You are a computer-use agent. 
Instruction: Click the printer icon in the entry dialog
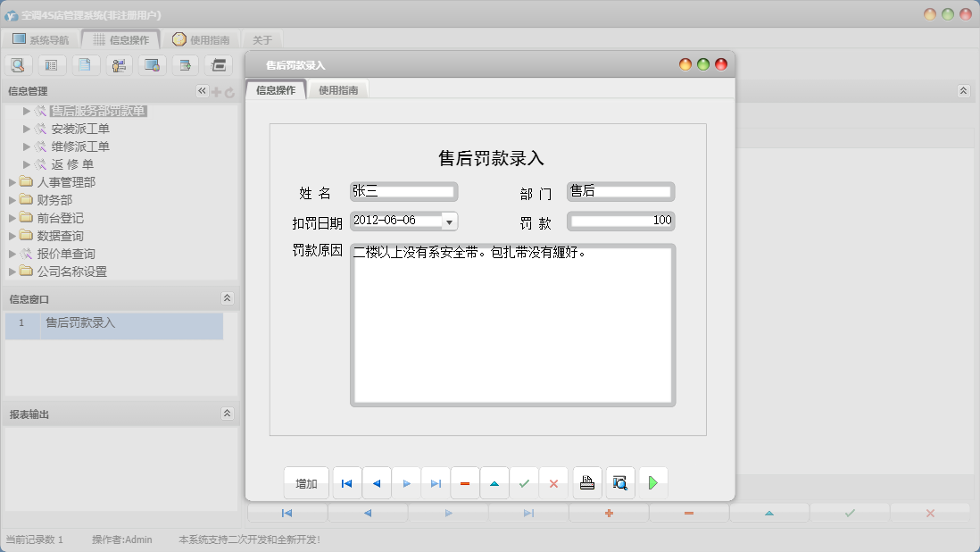tap(587, 482)
